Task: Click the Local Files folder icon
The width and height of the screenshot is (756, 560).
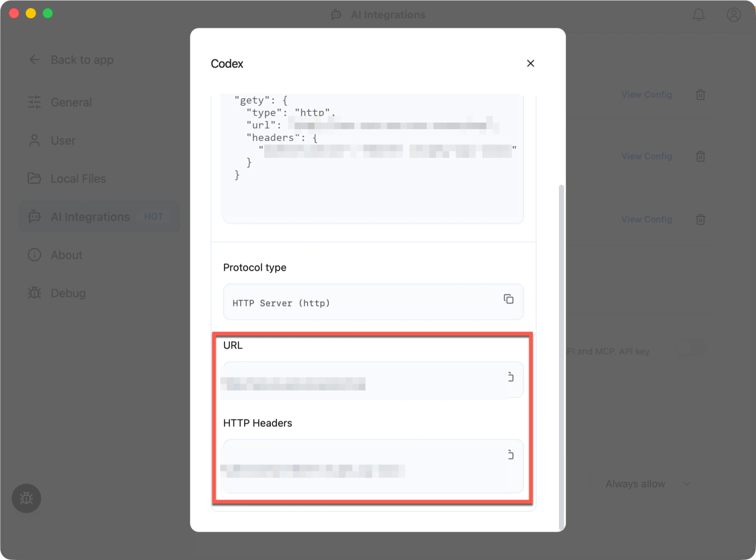Action: (x=34, y=178)
